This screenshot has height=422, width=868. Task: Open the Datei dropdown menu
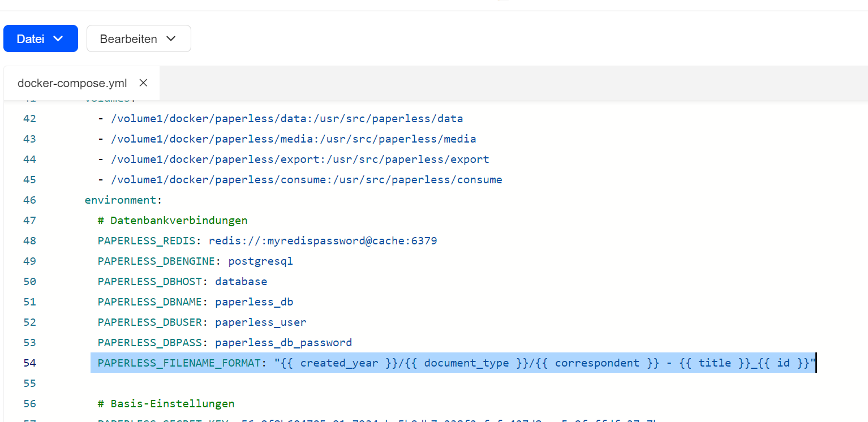(x=40, y=38)
